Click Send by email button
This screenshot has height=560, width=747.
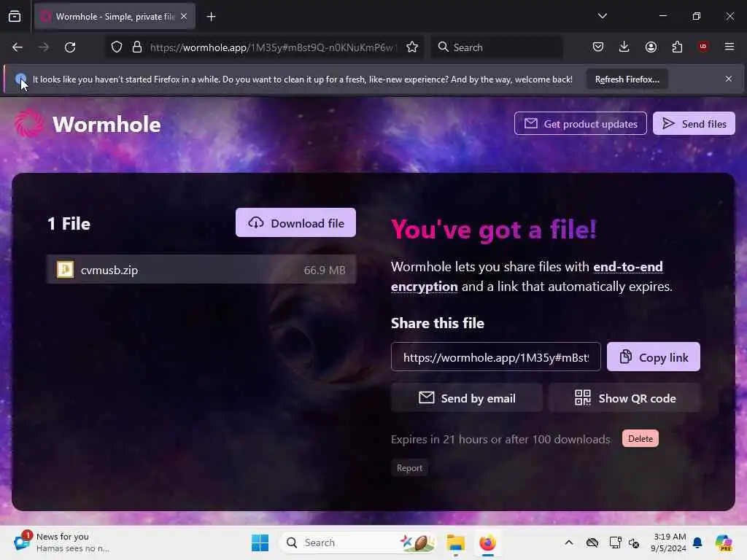(x=466, y=398)
